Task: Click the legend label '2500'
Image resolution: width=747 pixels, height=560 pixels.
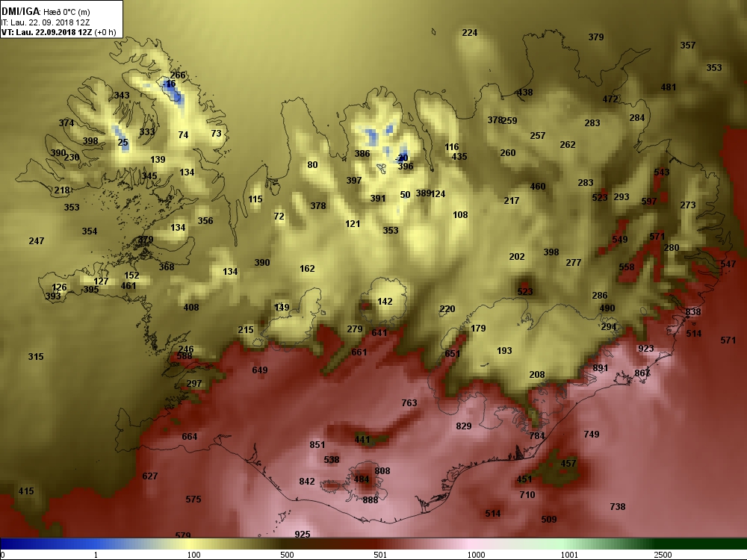Action: coord(663,555)
